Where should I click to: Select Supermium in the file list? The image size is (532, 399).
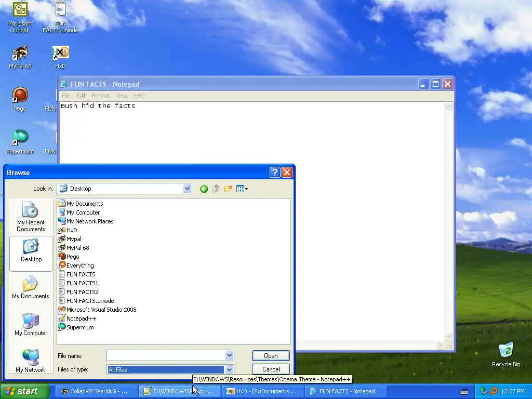(x=76, y=327)
